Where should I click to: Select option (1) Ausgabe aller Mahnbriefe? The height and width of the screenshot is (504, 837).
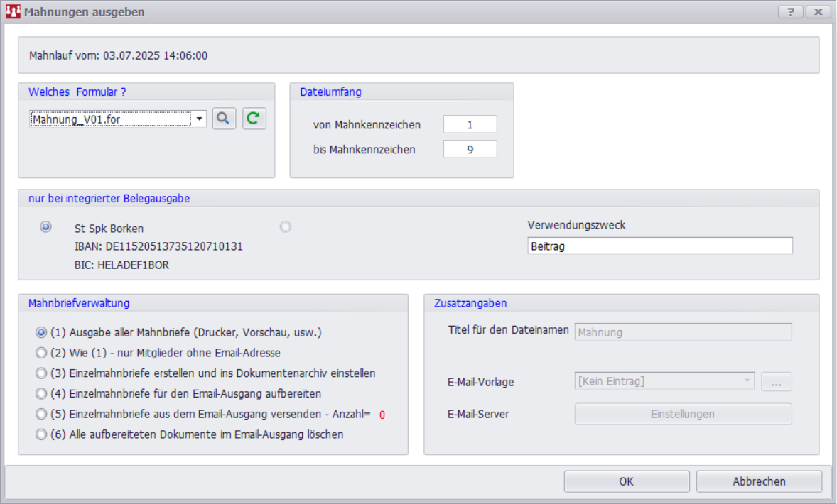click(41, 332)
